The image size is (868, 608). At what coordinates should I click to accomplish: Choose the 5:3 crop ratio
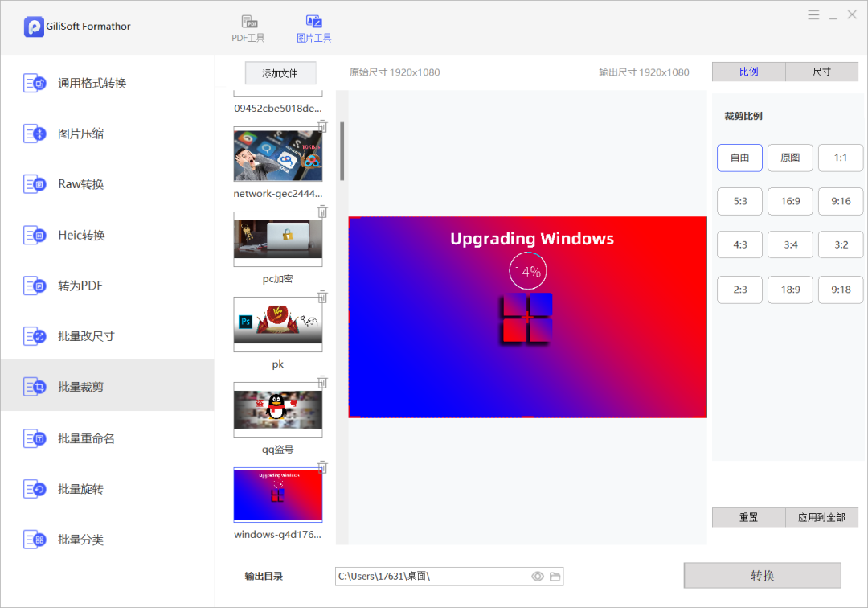(x=739, y=202)
